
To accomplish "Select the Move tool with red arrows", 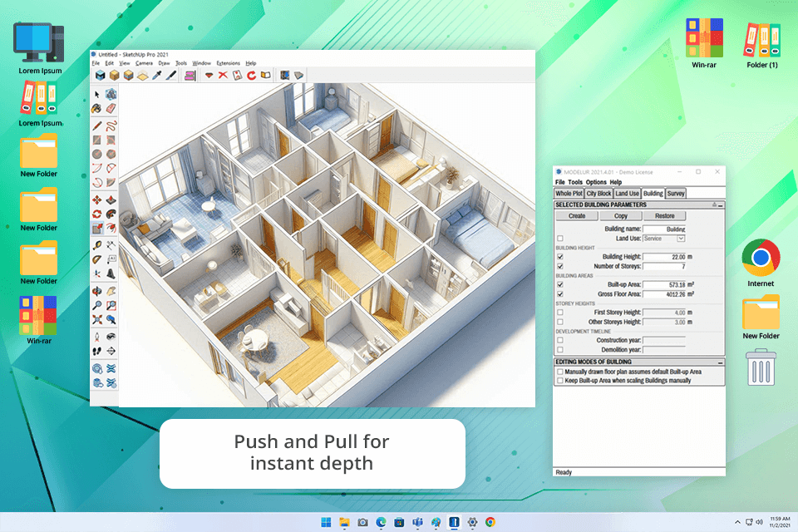I will click(96, 199).
